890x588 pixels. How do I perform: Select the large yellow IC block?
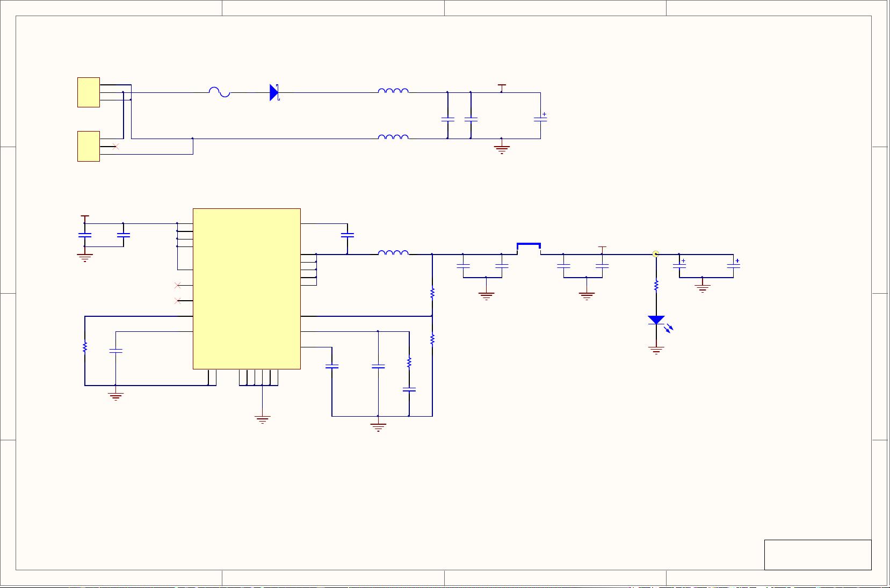(x=247, y=288)
